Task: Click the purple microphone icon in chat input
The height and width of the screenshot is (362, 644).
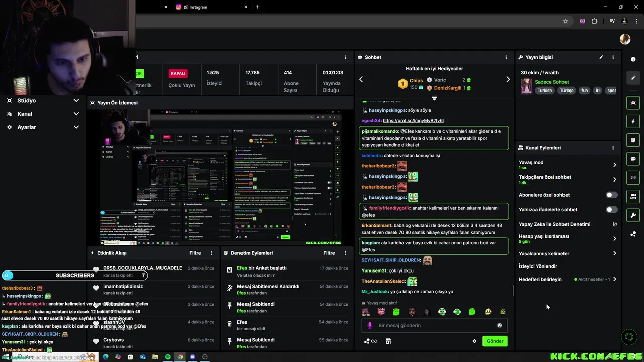Action: [370, 325]
